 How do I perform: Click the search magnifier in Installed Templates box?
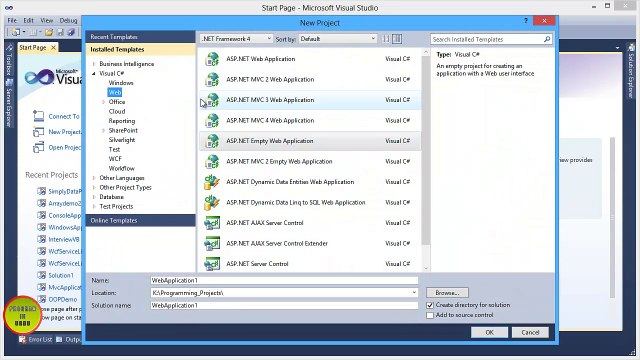point(547,39)
